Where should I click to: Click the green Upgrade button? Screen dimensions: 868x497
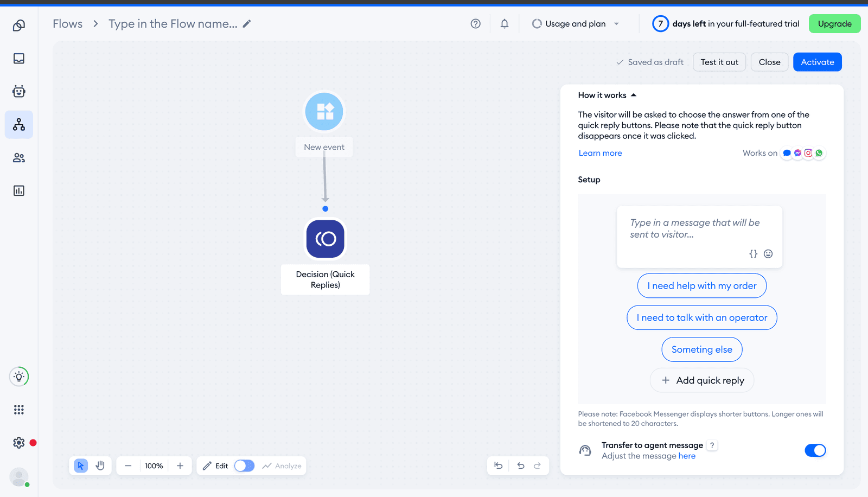tap(834, 24)
